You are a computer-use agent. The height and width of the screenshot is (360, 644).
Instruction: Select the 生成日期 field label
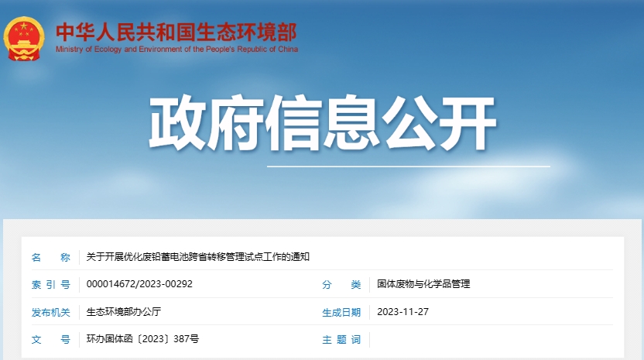[x=341, y=312]
